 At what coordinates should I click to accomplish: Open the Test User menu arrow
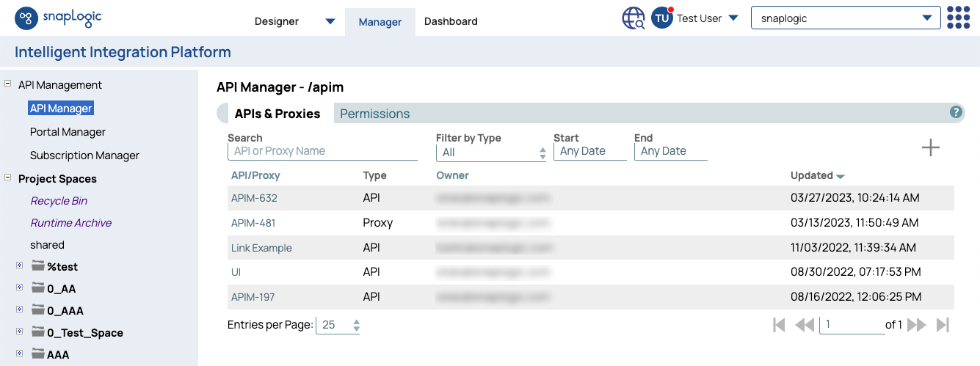[733, 18]
